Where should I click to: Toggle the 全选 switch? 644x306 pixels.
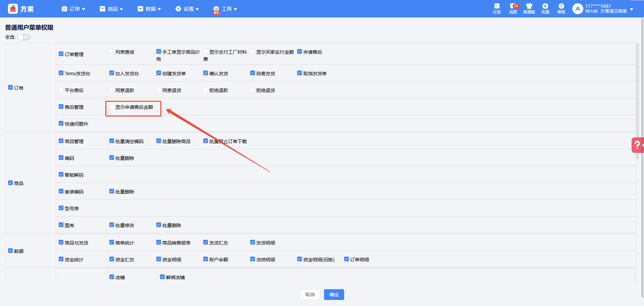[24, 37]
